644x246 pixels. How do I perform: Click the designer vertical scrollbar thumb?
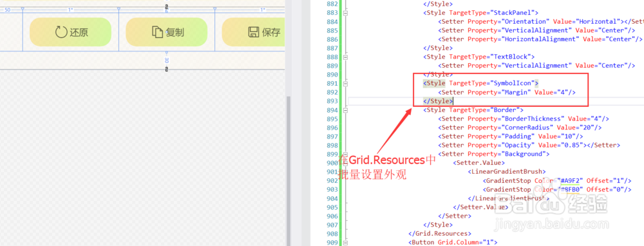(x=288, y=171)
